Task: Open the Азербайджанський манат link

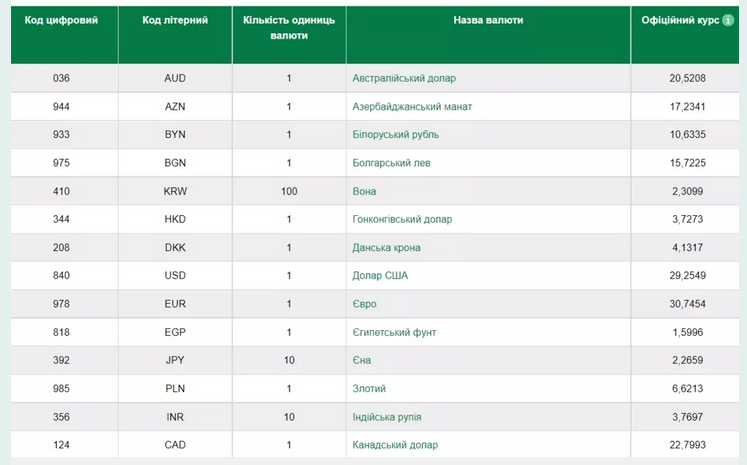Action: (412, 106)
